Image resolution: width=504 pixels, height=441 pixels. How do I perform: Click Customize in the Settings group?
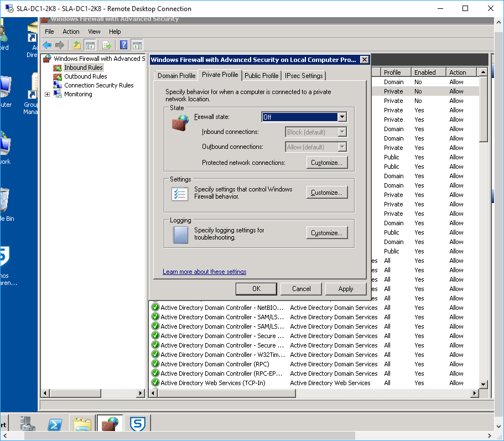point(327,193)
